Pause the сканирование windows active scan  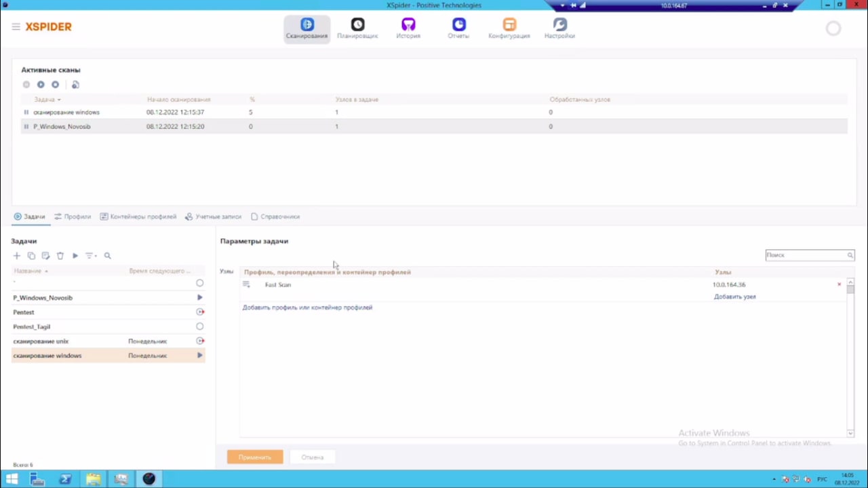(26, 113)
